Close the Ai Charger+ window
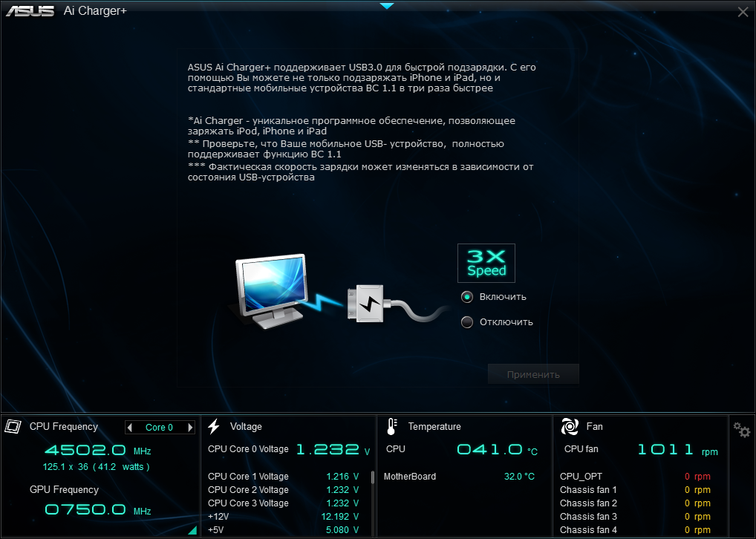756x539 pixels. pos(743,12)
